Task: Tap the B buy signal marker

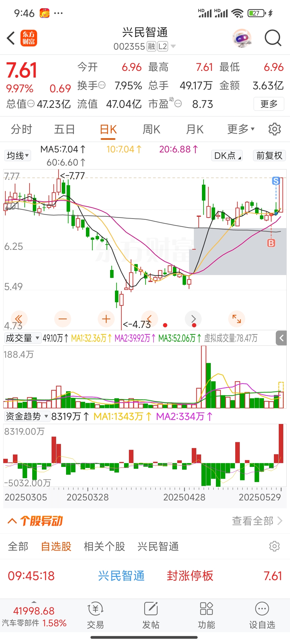Action: click(x=271, y=243)
